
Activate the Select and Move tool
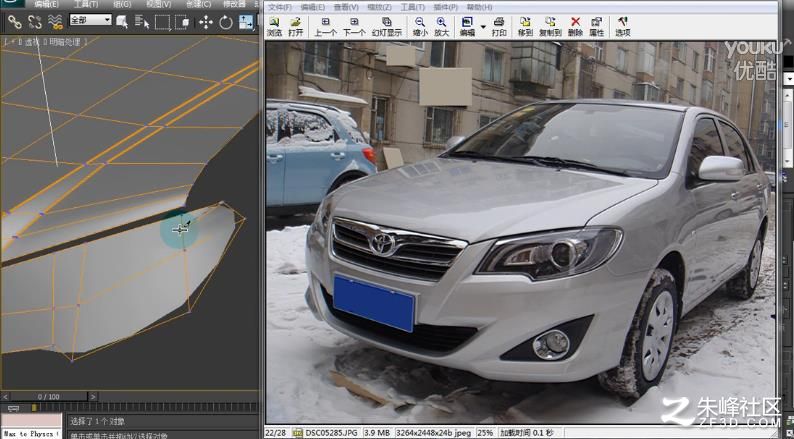(206, 22)
